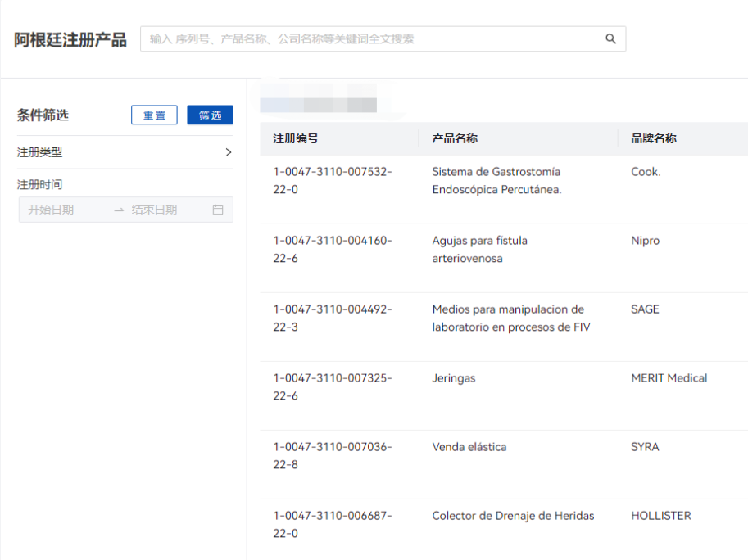
Task: Click the search magnifier icon
Action: pyautogui.click(x=610, y=38)
